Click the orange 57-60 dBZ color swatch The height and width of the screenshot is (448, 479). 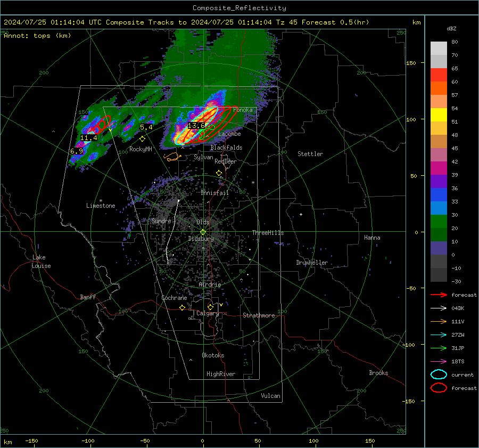click(x=439, y=88)
